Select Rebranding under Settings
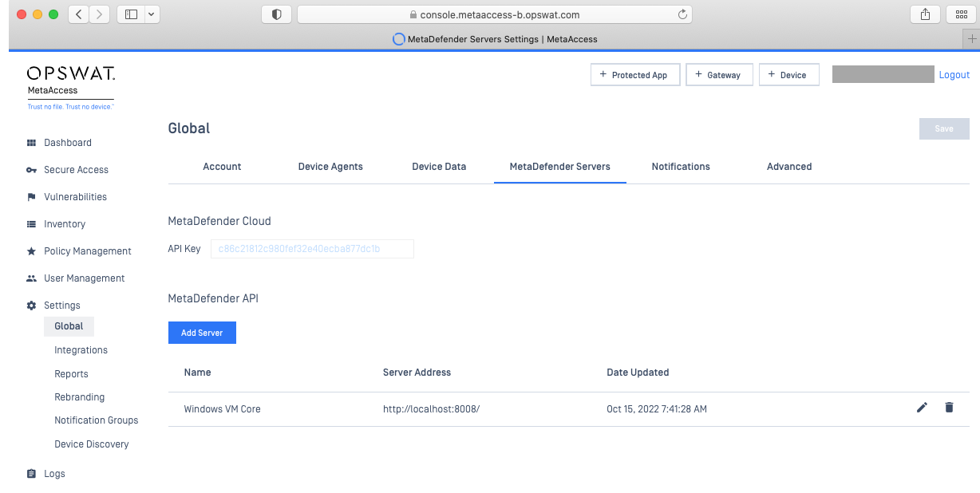The image size is (980, 493). 79,397
